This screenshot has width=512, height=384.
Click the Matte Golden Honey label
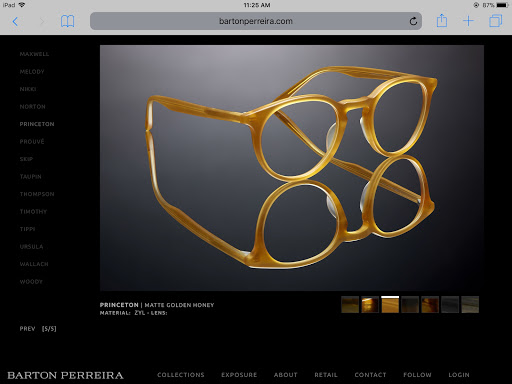tap(179, 305)
